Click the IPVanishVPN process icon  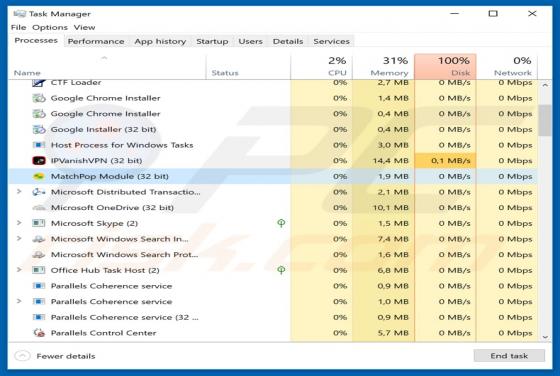39,161
